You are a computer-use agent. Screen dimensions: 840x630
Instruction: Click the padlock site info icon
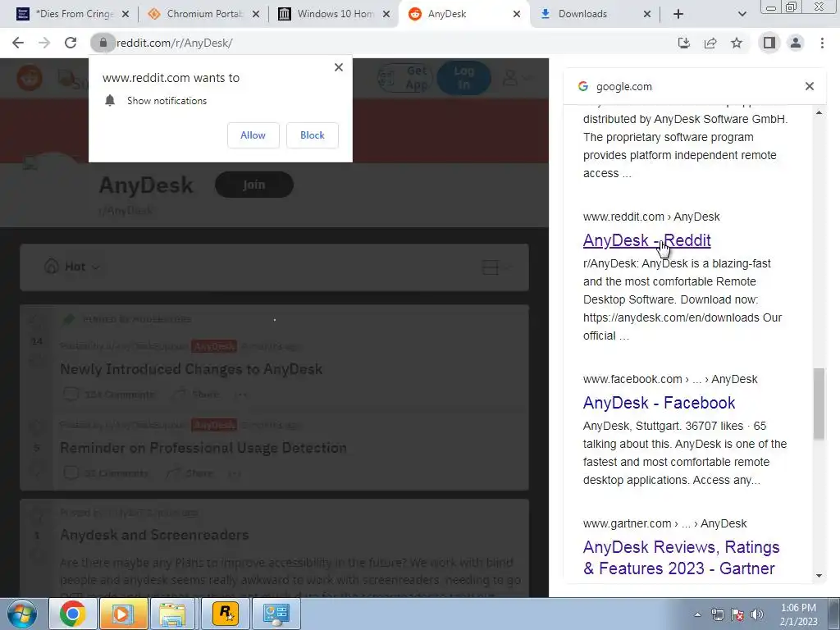click(103, 43)
